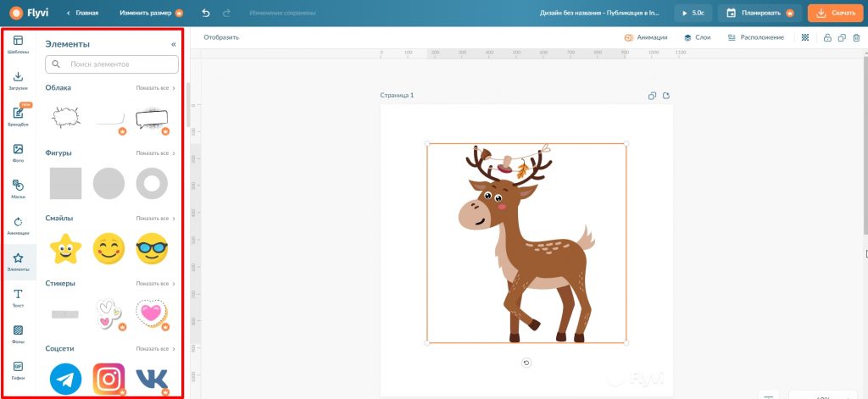Collapse the Элементы panel with double chevron
The height and width of the screenshot is (399, 868).
click(174, 44)
